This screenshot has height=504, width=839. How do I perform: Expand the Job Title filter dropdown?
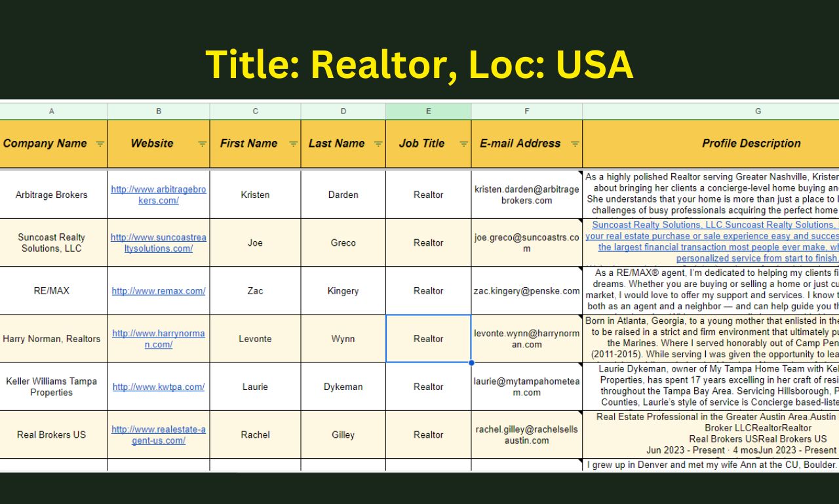coord(463,144)
